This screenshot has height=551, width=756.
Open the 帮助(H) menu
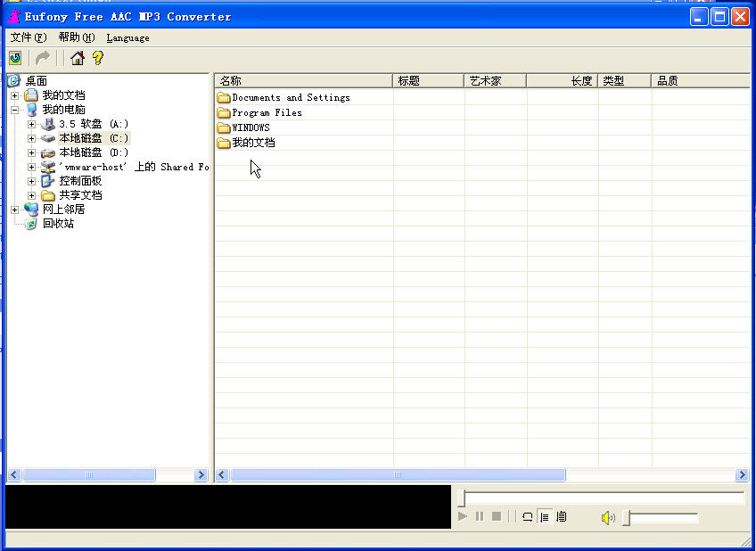click(77, 37)
